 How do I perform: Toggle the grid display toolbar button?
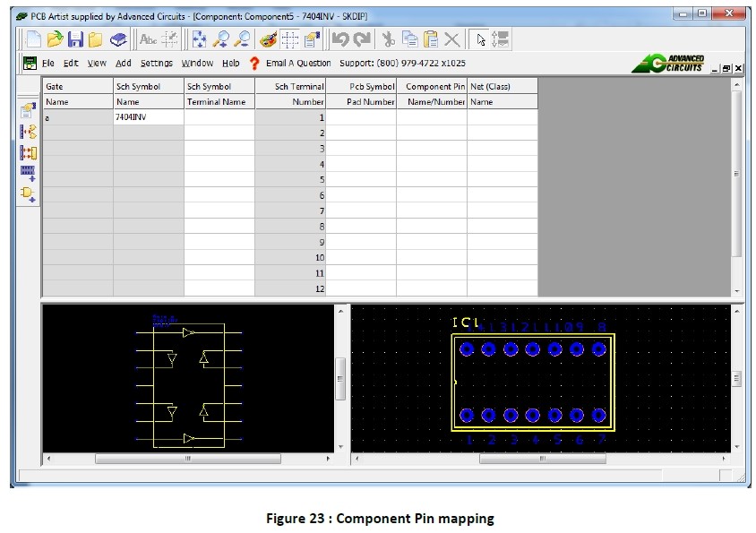click(289, 39)
